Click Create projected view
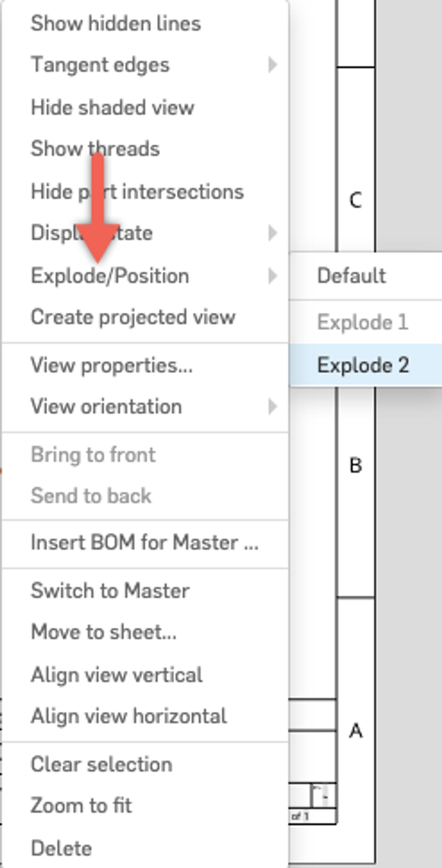This screenshot has width=442, height=868. [133, 317]
